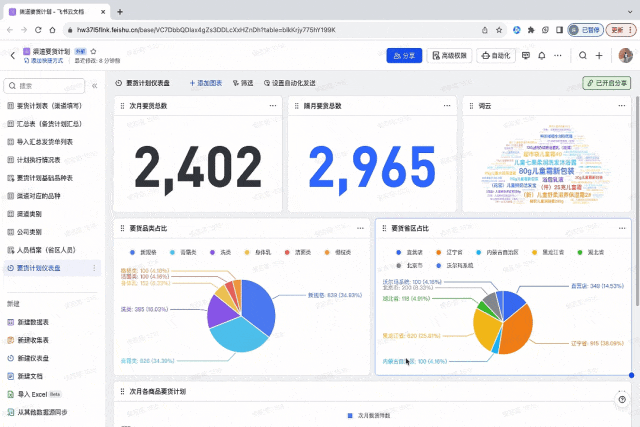Open the 筛选 filter control

pos(243,83)
